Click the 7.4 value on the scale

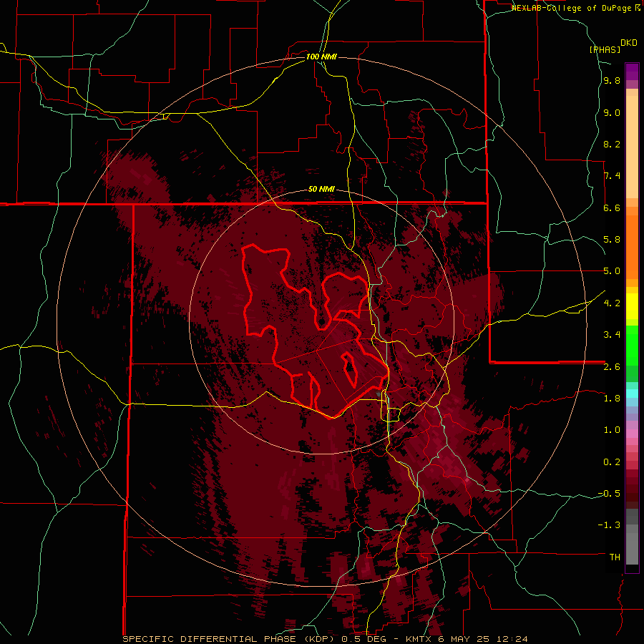(x=612, y=176)
